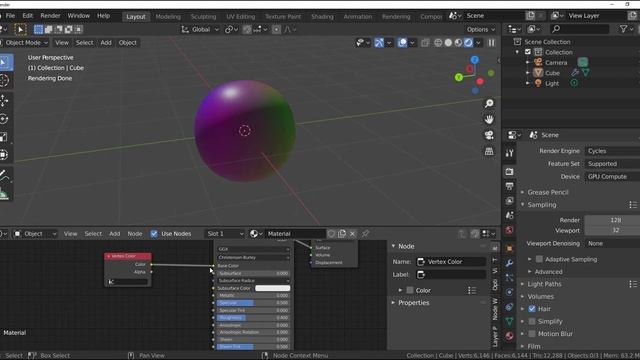Activate the Scale tool in the left toolbar
This screenshot has width=640, height=360.
click(4, 137)
